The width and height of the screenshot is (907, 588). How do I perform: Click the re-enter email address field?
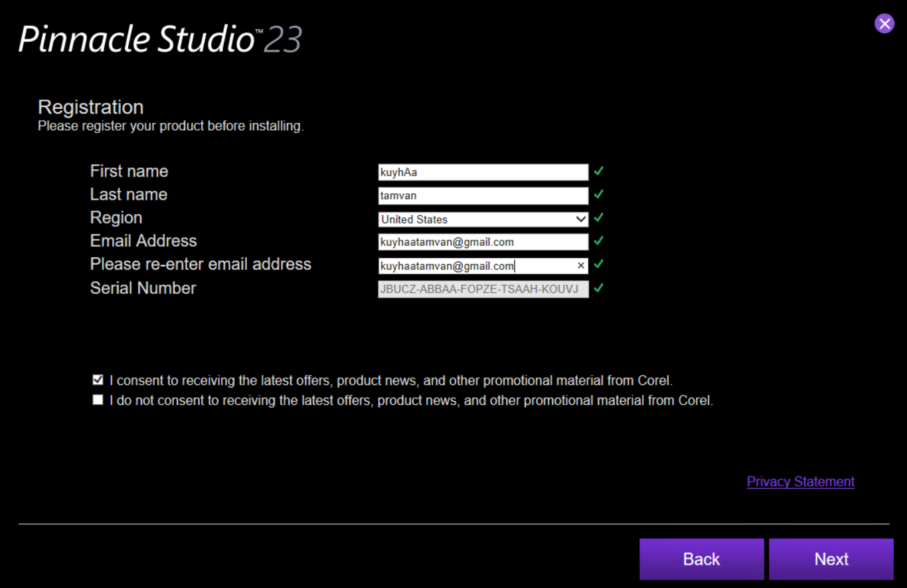(483, 266)
